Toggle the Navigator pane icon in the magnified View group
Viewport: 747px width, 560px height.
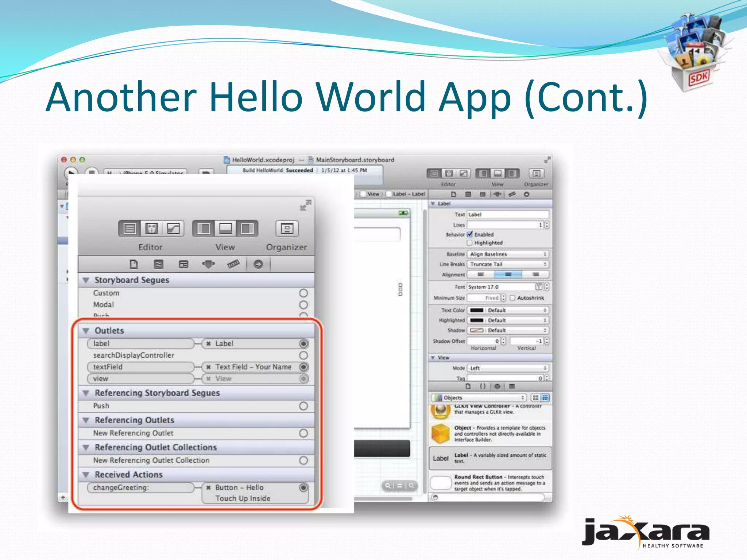[204, 229]
